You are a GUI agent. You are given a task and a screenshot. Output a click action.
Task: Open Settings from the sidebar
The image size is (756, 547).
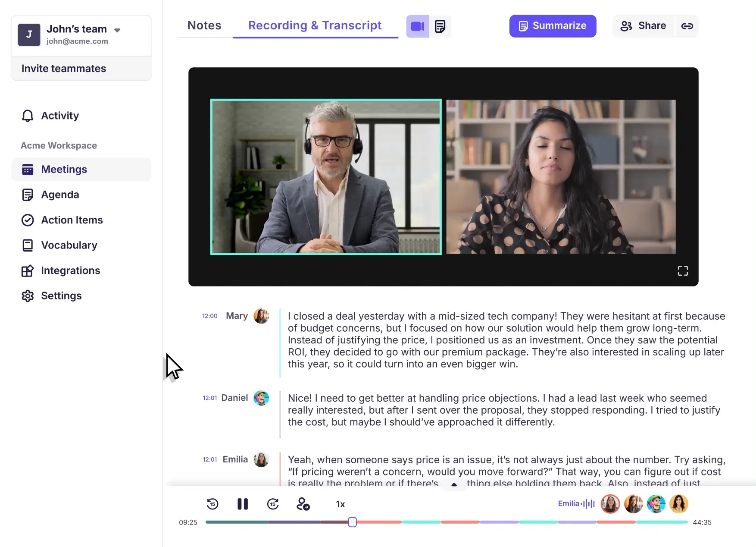tap(61, 296)
